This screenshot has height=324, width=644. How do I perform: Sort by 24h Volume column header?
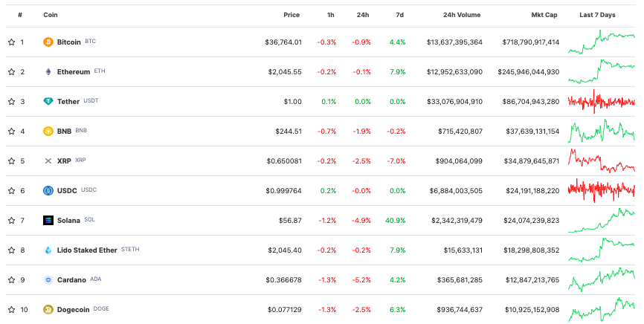click(461, 15)
